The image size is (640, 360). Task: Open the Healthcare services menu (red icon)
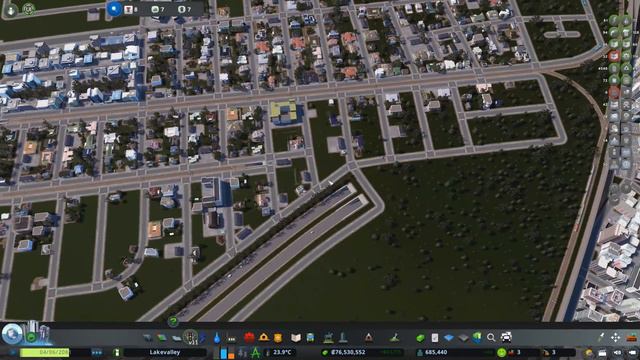coord(249,338)
